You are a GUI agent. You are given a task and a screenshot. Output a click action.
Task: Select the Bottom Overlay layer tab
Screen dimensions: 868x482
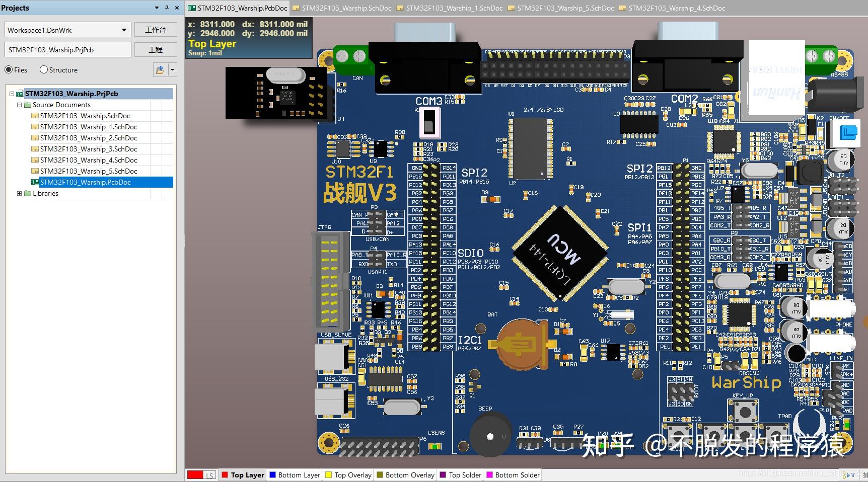pos(405,474)
